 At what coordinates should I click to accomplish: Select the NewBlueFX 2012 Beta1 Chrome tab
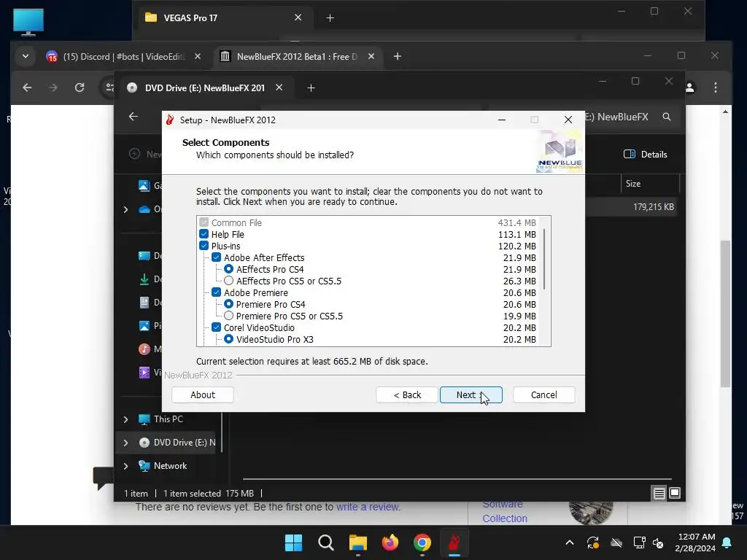295,57
